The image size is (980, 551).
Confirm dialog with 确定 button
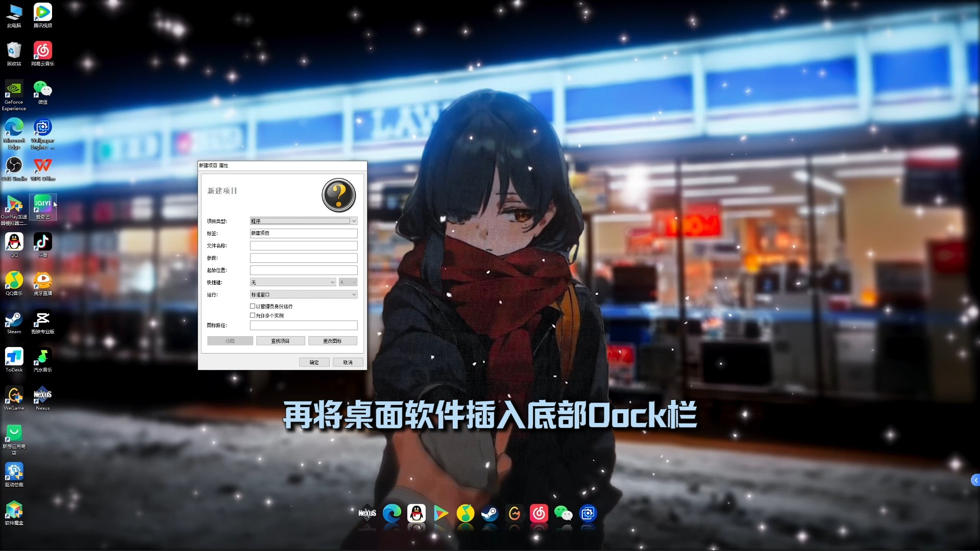[314, 362]
